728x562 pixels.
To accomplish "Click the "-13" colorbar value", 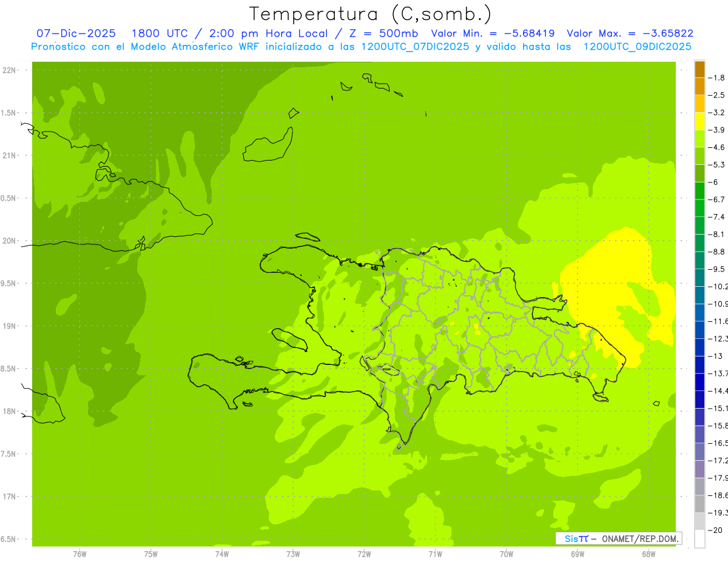I will (715, 356).
